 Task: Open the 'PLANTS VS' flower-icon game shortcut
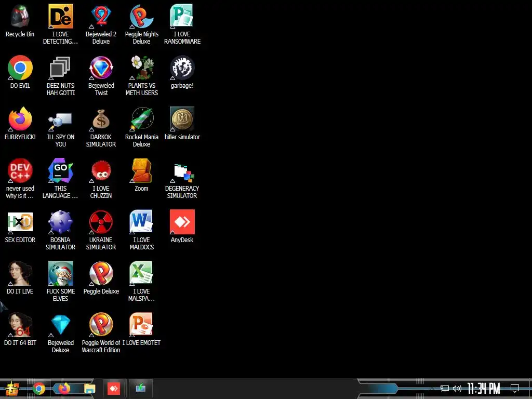pyautogui.click(x=141, y=76)
